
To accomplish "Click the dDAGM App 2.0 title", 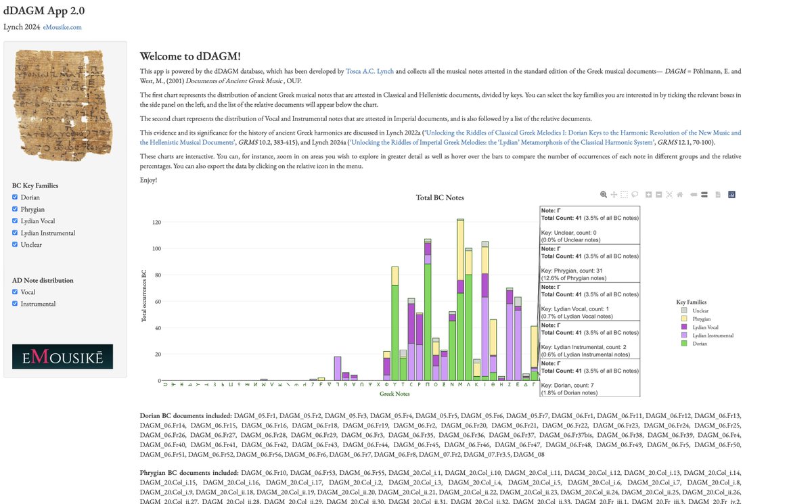I will click(x=44, y=11).
